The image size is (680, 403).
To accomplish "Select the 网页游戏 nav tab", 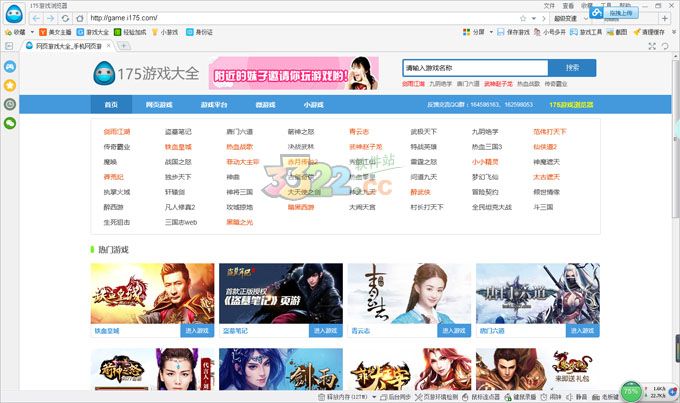I will pos(159,105).
